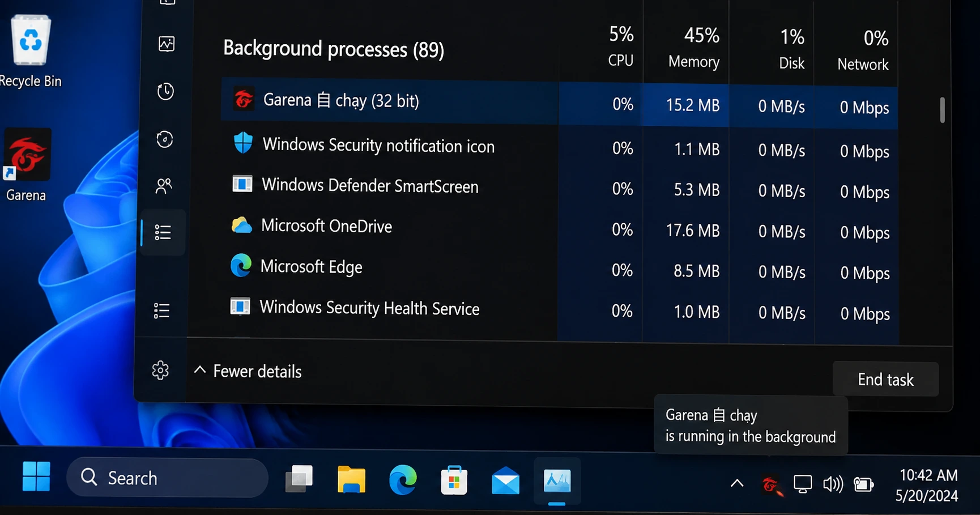980x515 pixels.
Task: Click the Microsoft OneDrive cloud icon in list
Action: (241, 225)
